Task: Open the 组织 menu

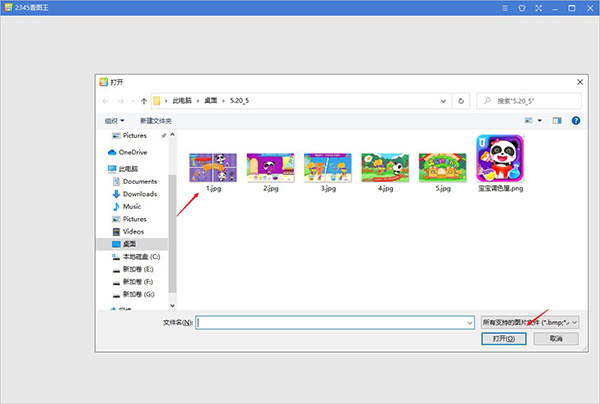Action: (114, 121)
